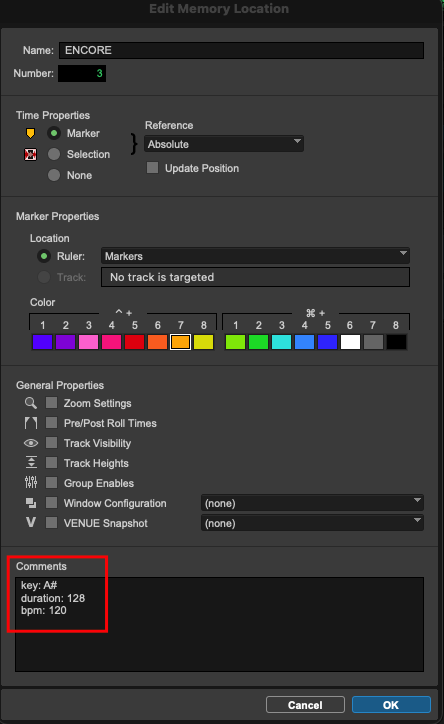The image size is (444, 724).
Task: Click the Group Enables label
Action: tap(99, 483)
